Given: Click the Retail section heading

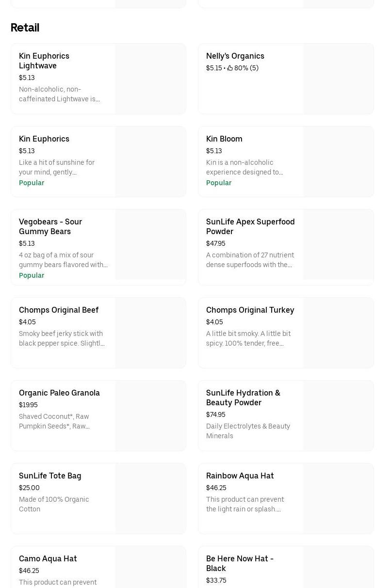Looking at the screenshot, I should click(x=25, y=28).
